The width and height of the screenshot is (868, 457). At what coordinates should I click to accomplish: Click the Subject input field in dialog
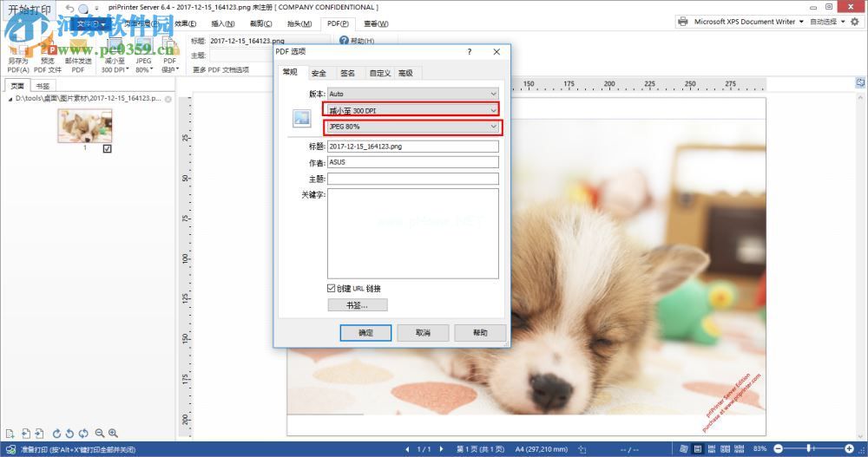pyautogui.click(x=413, y=179)
